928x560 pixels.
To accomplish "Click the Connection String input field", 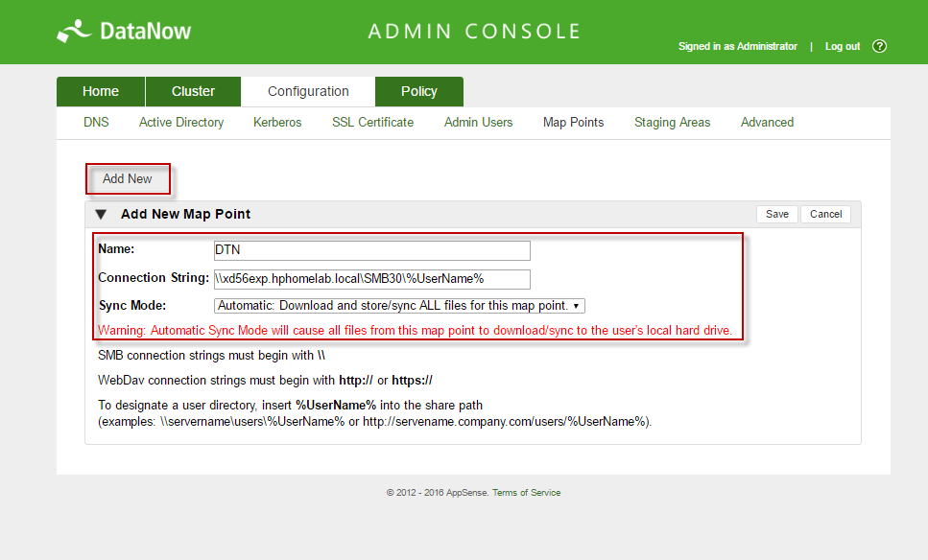I will coord(371,279).
